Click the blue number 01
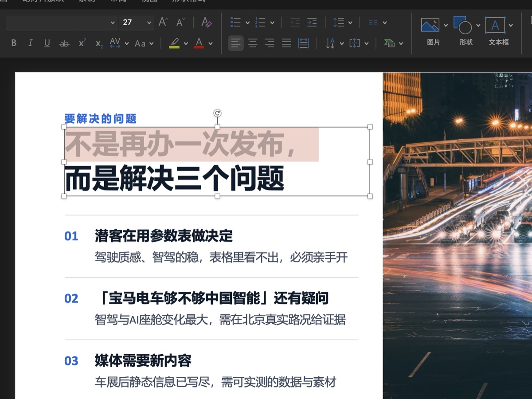Screen dimensions: 532x399 coord(71,236)
